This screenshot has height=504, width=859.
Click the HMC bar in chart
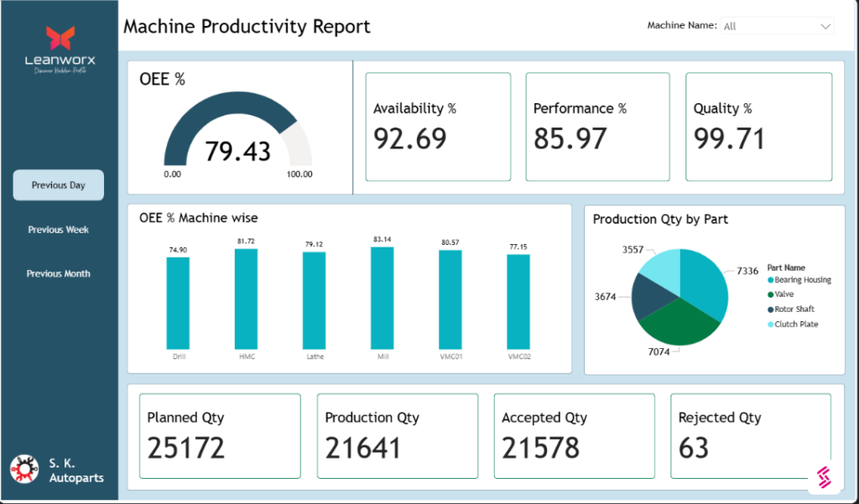(246, 299)
